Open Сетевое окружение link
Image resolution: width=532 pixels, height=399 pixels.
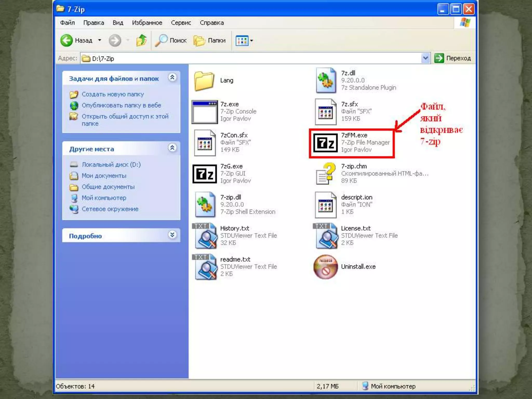(110, 209)
